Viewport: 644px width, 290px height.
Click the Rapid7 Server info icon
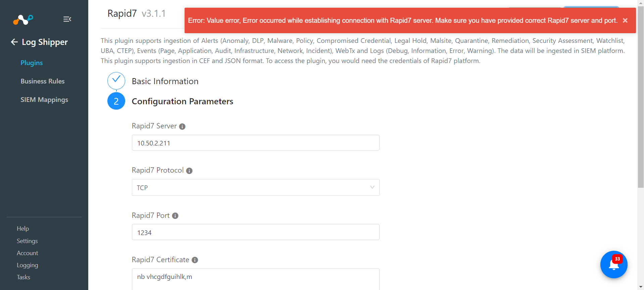tap(182, 126)
